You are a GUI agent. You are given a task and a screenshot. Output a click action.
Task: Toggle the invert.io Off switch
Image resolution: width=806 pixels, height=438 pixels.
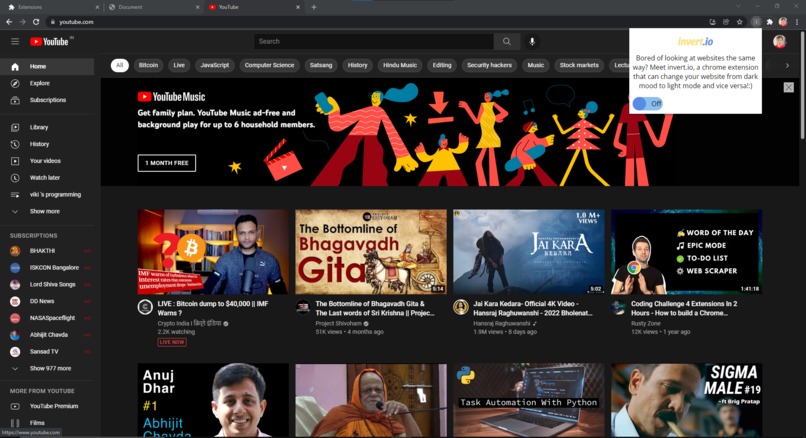(x=648, y=103)
